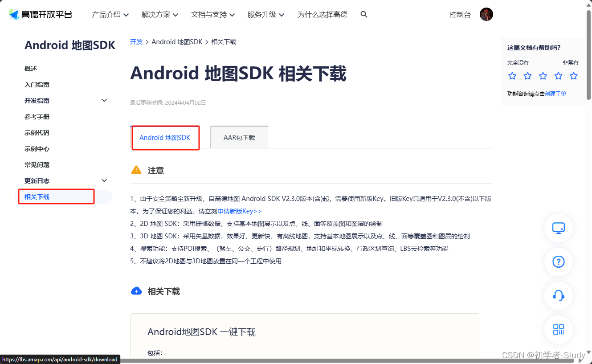The width and height of the screenshot is (592, 364).
Task: Expand the 更新日志 sidebar chevron
Action: click(x=104, y=180)
